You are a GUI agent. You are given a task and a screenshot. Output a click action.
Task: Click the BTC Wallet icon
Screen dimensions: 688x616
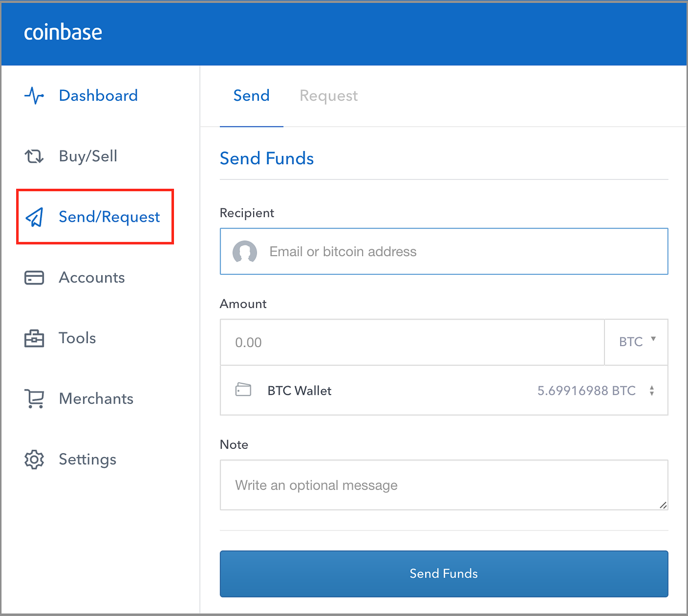243,390
